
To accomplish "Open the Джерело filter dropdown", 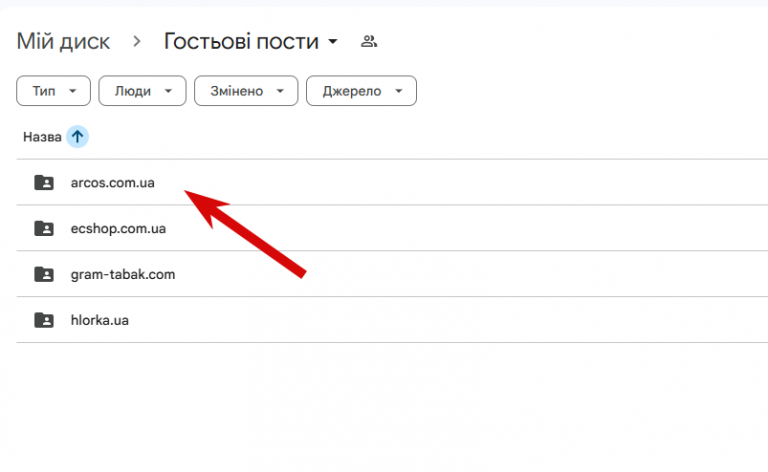I will pos(361,91).
